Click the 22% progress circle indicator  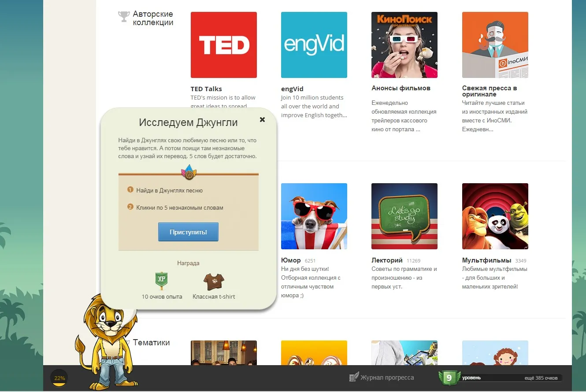pos(59,378)
